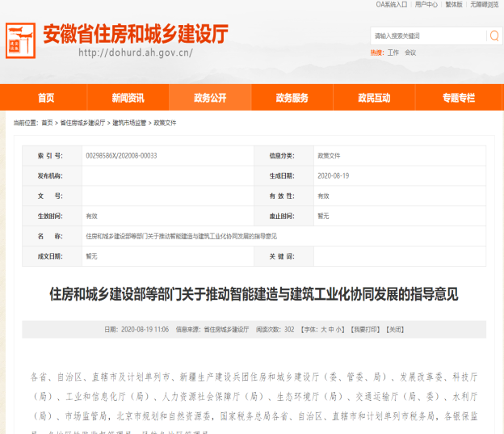Select hot search keyword 会议
The width and height of the screenshot is (504, 434).
coord(410,53)
